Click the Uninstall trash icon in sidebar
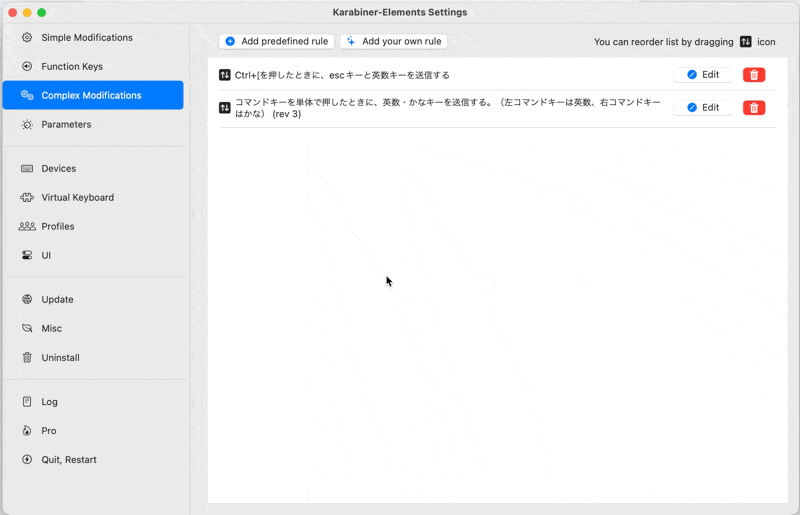800x515 pixels. [27, 358]
